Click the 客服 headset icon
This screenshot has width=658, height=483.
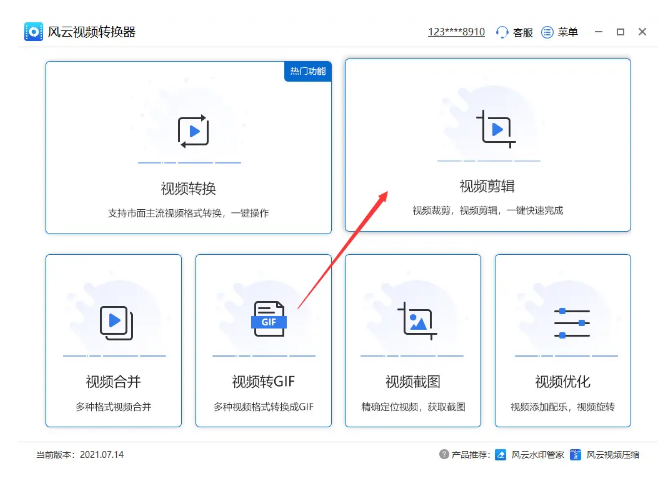pyautogui.click(x=502, y=32)
